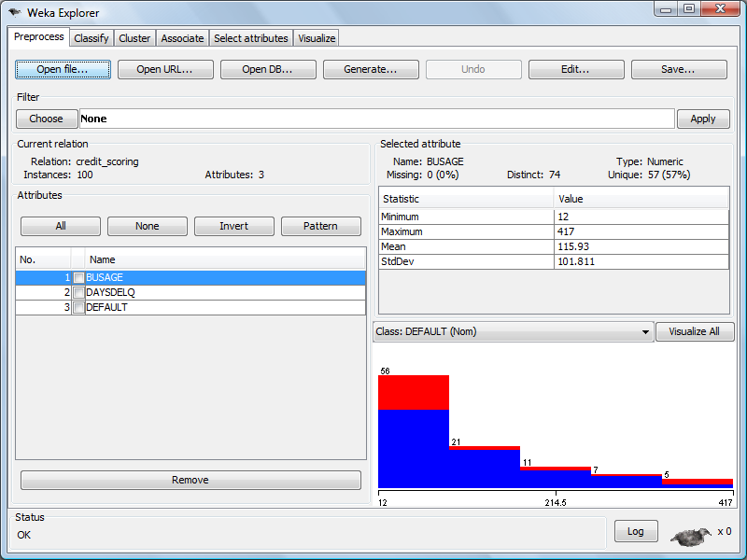Tick the DAYSDELQ attribute checkbox
The image size is (747, 560).
click(79, 292)
